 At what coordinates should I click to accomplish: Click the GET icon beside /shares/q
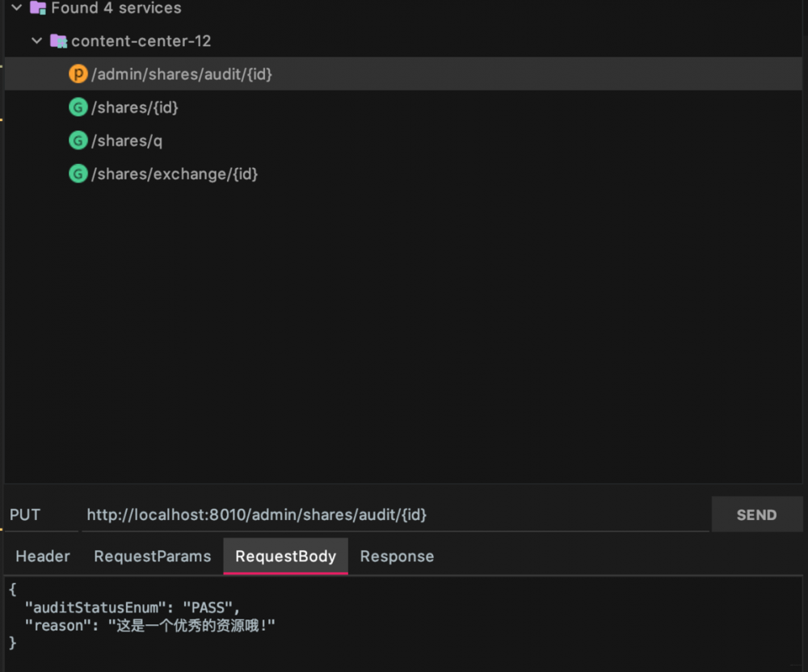click(78, 141)
